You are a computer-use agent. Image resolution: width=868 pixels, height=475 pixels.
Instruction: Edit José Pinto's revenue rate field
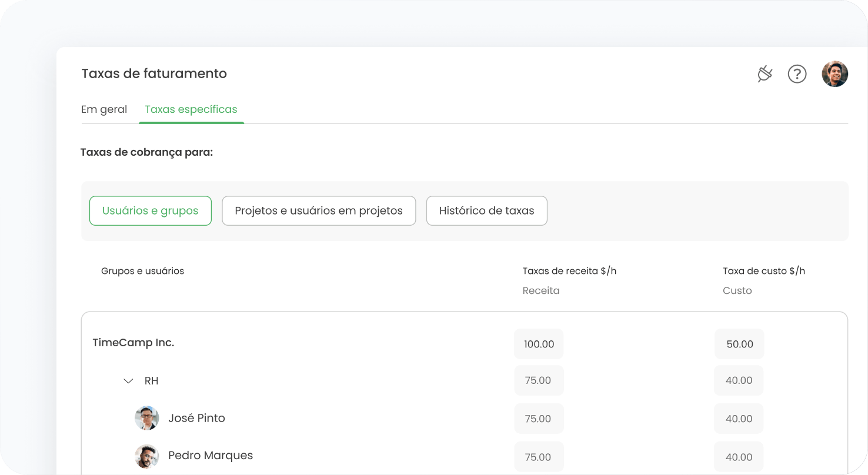point(539,419)
